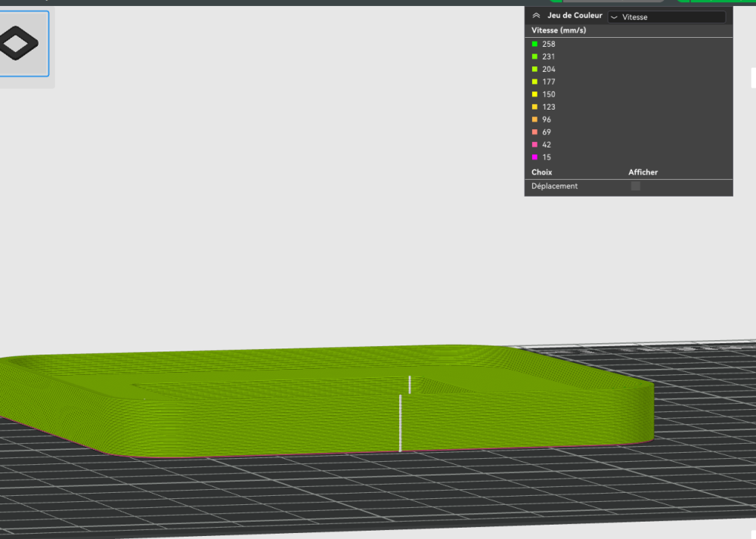
Task: Click the Choix column header
Action: 541,172
